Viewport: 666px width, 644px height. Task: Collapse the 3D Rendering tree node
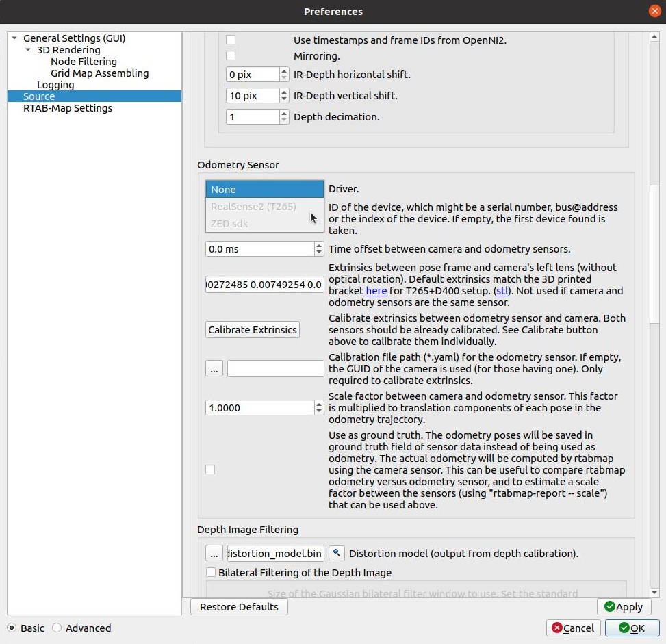tap(28, 50)
